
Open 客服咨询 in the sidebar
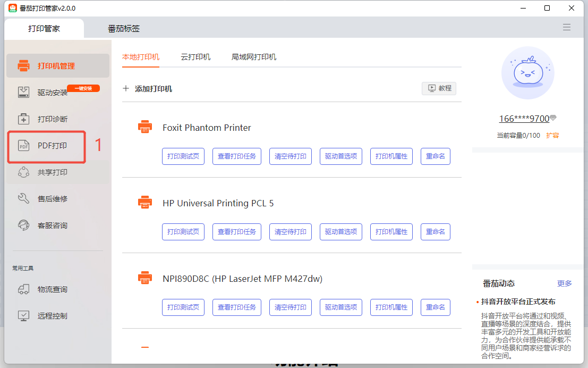[x=58, y=225]
